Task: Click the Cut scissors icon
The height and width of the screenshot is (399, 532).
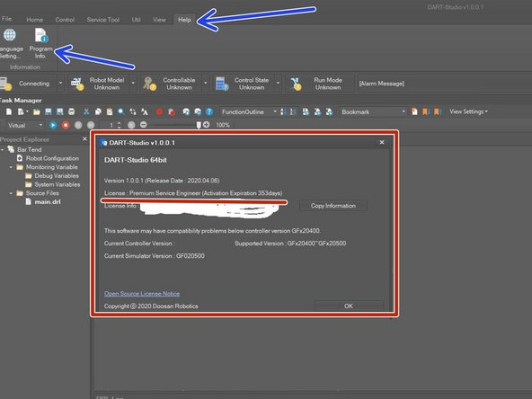Action: 86,111
